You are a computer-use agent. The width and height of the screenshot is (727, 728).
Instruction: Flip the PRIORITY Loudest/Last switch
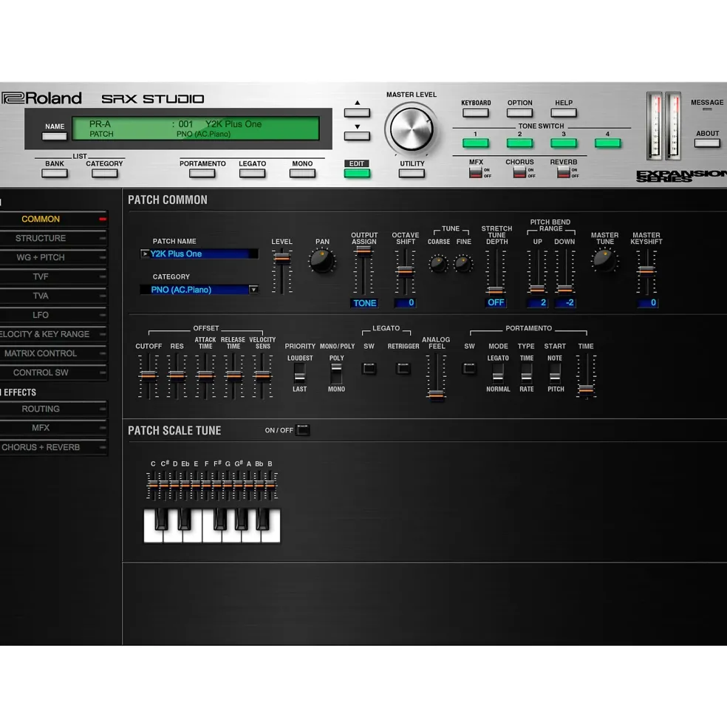(x=299, y=372)
